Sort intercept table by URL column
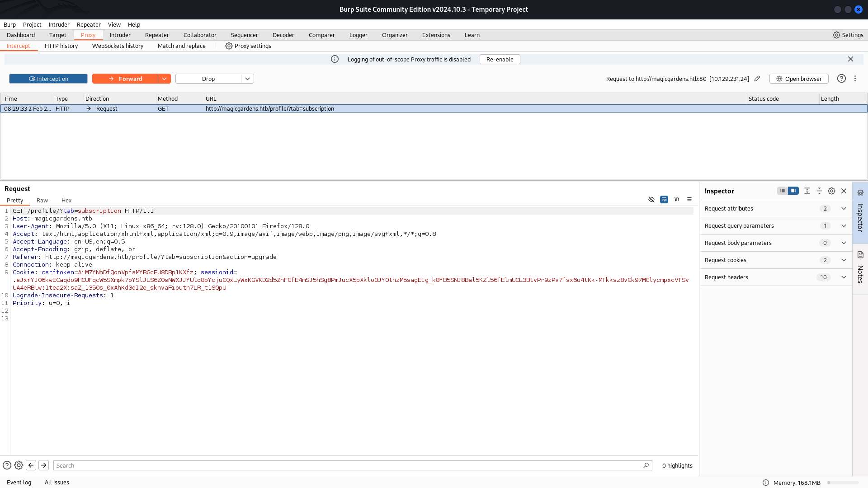 [x=475, y=99]
